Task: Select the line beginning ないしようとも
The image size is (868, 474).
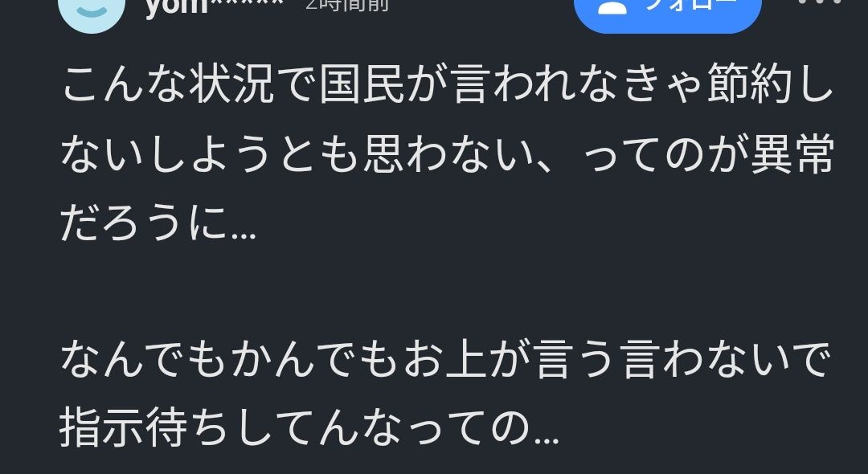Action: coord(447,153)
